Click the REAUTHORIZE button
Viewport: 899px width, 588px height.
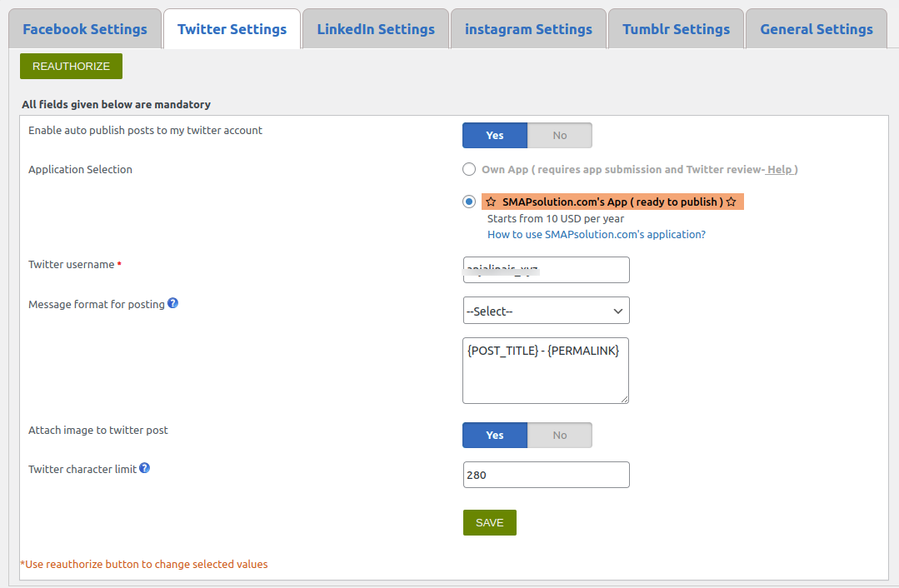point(71,67)
